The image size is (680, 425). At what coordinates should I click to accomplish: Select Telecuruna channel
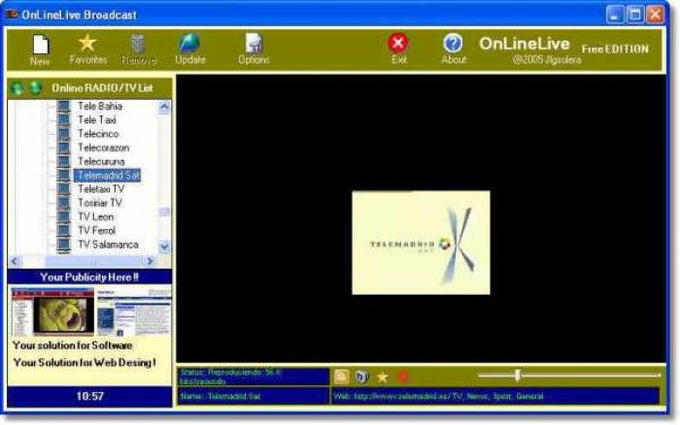(x=101, y=162)
